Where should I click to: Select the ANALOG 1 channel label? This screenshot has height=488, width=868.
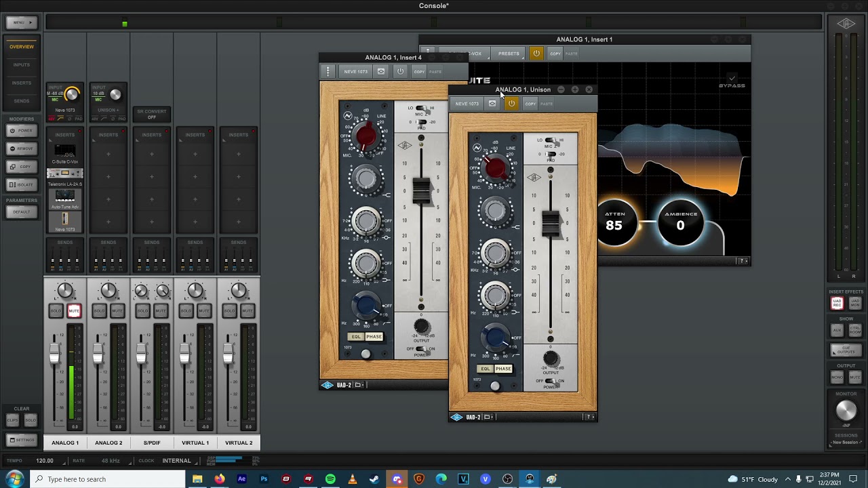[x=65, y=443]
